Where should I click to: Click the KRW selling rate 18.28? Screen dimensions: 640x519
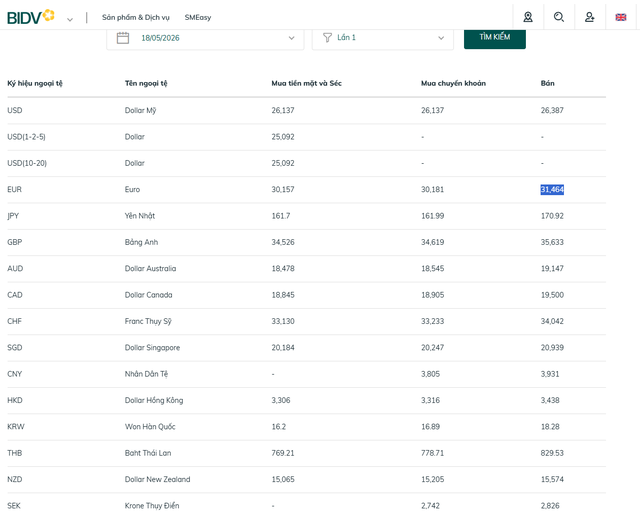click(550, 426)
